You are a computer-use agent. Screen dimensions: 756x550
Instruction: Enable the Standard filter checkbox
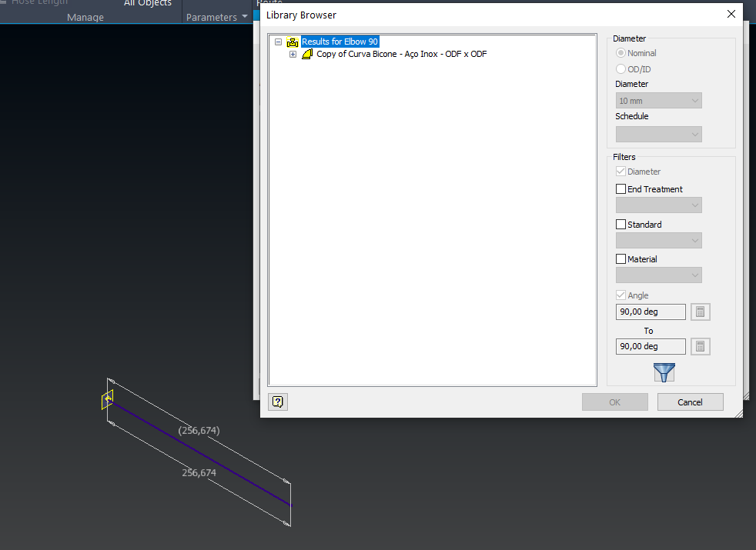coord(621,225)
